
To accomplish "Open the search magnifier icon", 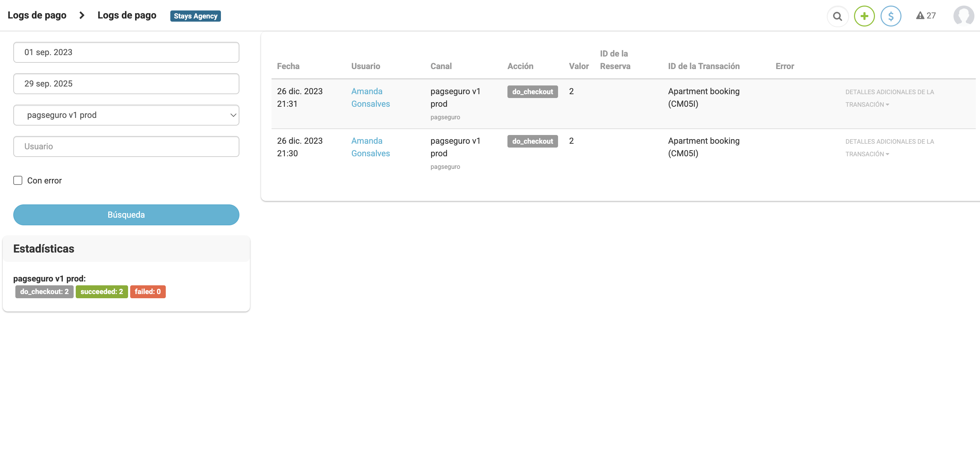I will coord(837,16).
